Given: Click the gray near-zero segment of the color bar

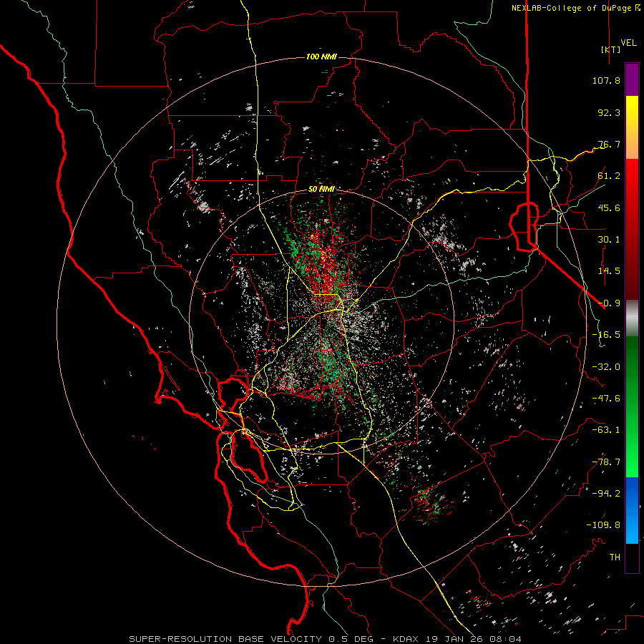Looking at the screenshot, I should tap(632, 318).
